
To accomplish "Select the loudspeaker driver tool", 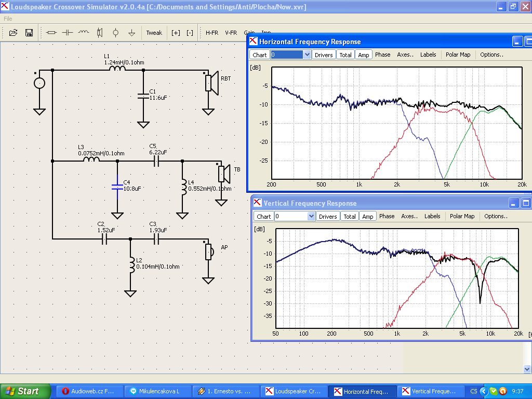I will (x=99, y=33).
